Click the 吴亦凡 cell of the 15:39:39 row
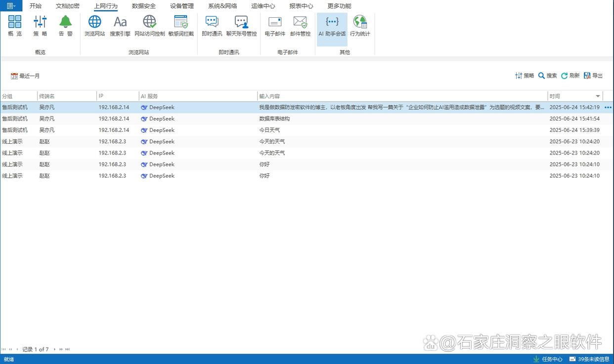614x364 pixels. pyautogui.click(x=47, y=130)
